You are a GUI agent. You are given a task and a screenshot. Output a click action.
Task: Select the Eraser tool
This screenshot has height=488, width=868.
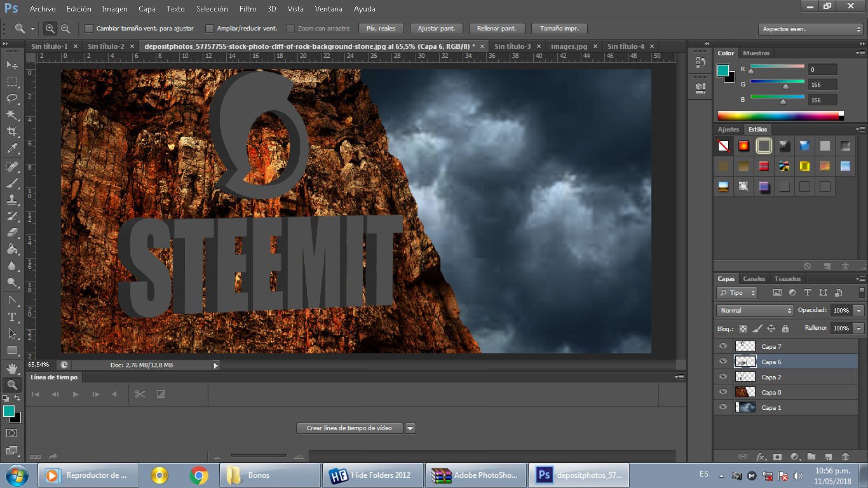[x=12, y=233]
